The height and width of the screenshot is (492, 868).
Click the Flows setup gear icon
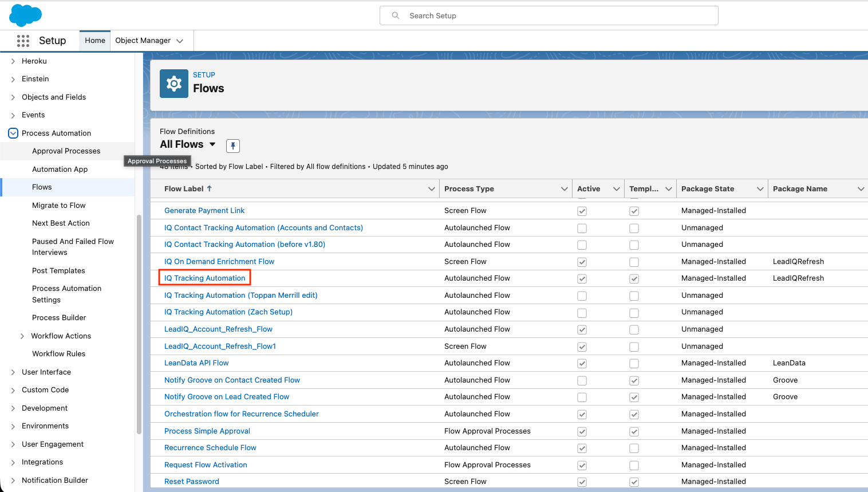point(173,84)
